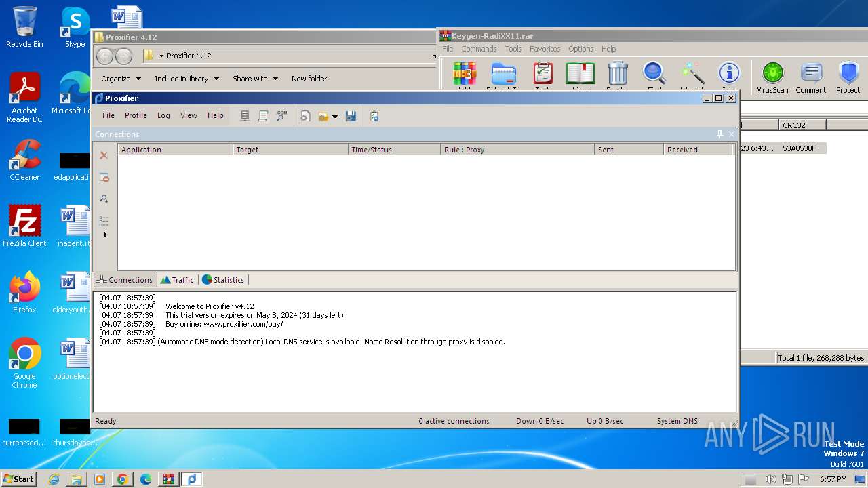Click the Open Profile folder icon

(x=323, y=116)
